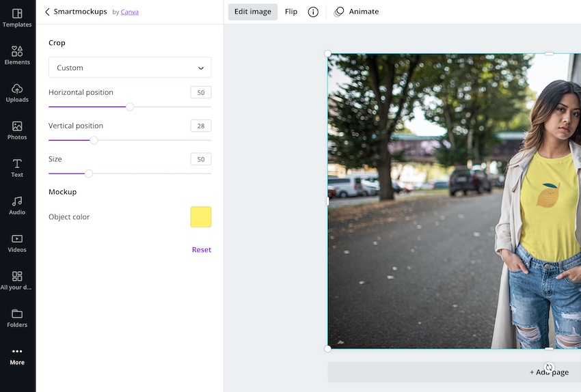Follow the Canva link in panel header

(130, 12)
